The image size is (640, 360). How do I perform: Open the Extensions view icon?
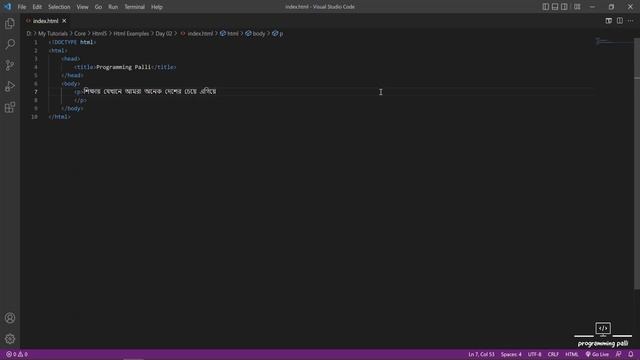pos(10,107)
